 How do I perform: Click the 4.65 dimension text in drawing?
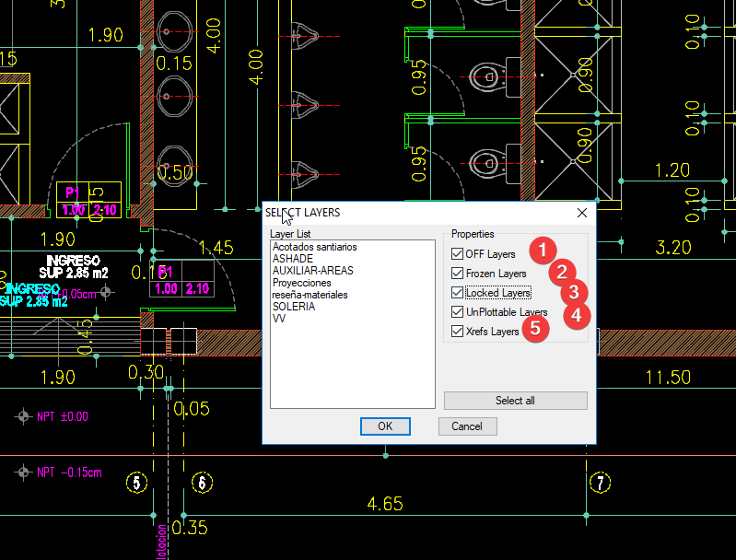pos(385,504)
